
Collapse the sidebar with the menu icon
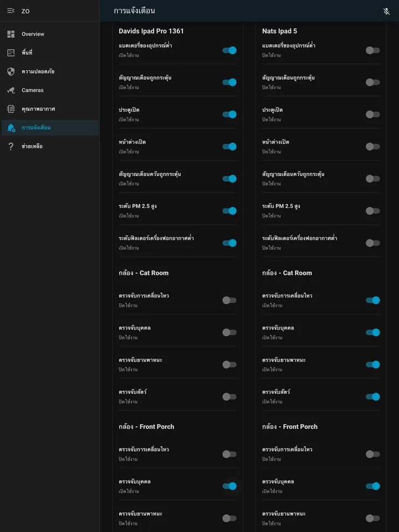pos(11,11)
